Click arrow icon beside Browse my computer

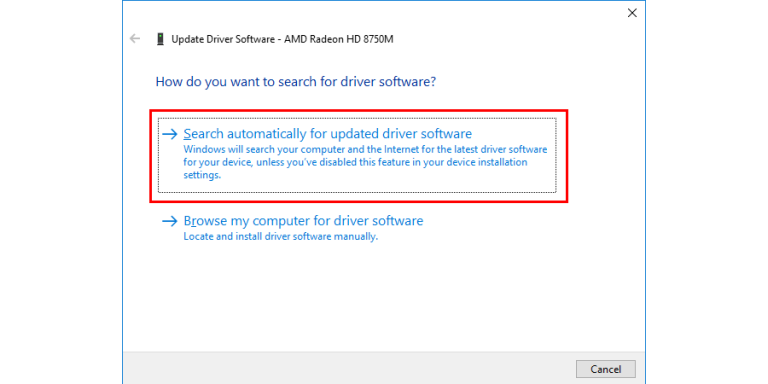[x=169, y=222]
